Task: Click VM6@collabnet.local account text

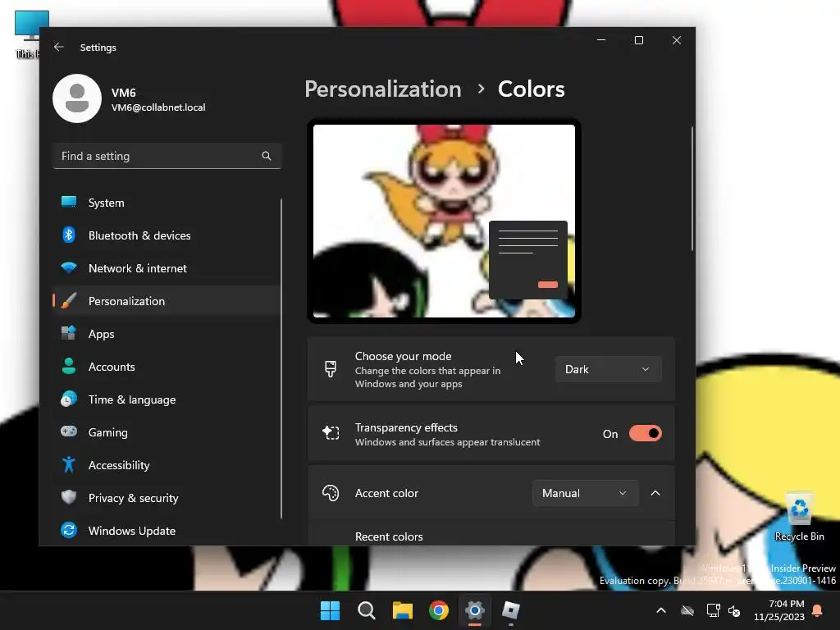Action: [x=158, y=107]
